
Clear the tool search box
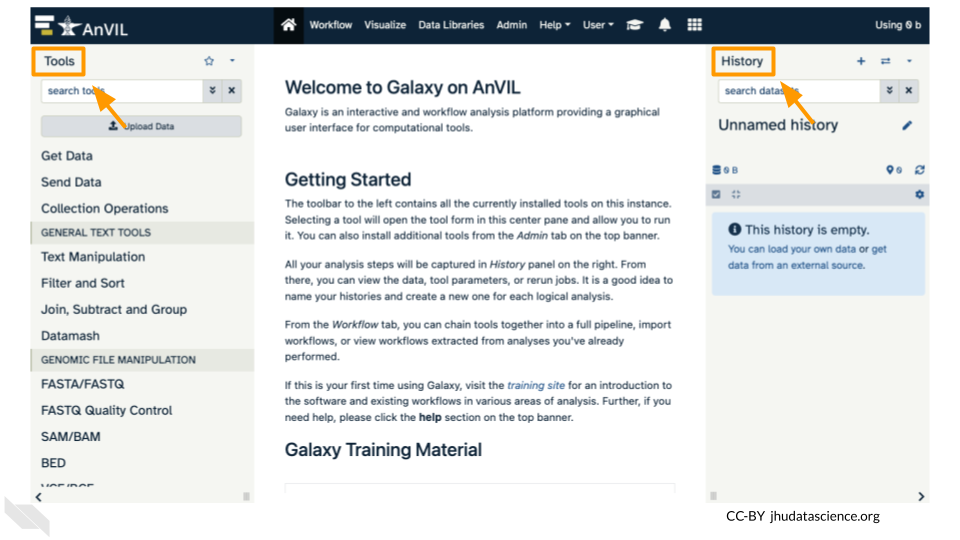pos(231,91)
